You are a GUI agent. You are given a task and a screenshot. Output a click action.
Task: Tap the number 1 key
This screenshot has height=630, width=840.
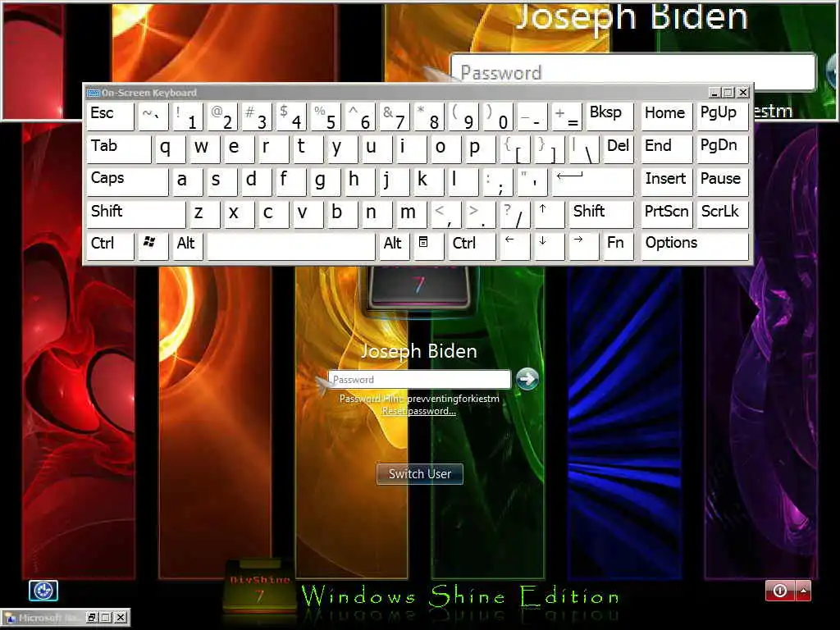pyautogui.click(x=188, y=116)
